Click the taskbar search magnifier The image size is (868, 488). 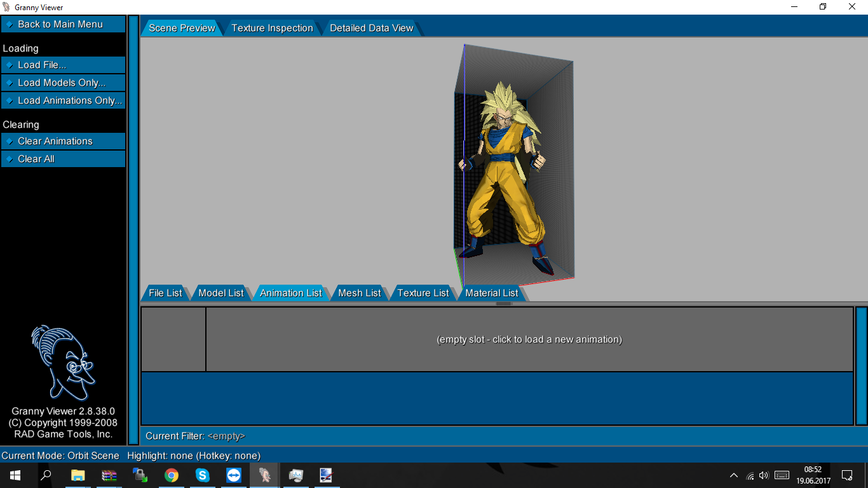[x=46, y=475]
